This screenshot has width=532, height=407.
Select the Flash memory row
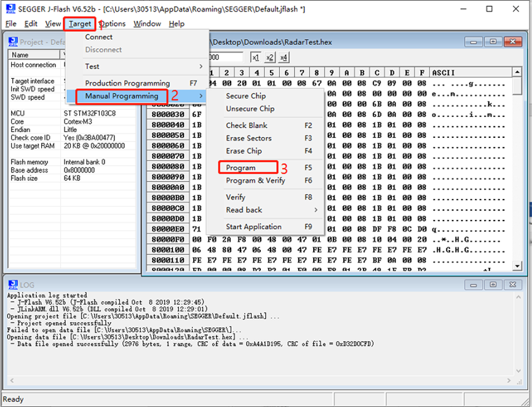(73, 162)
